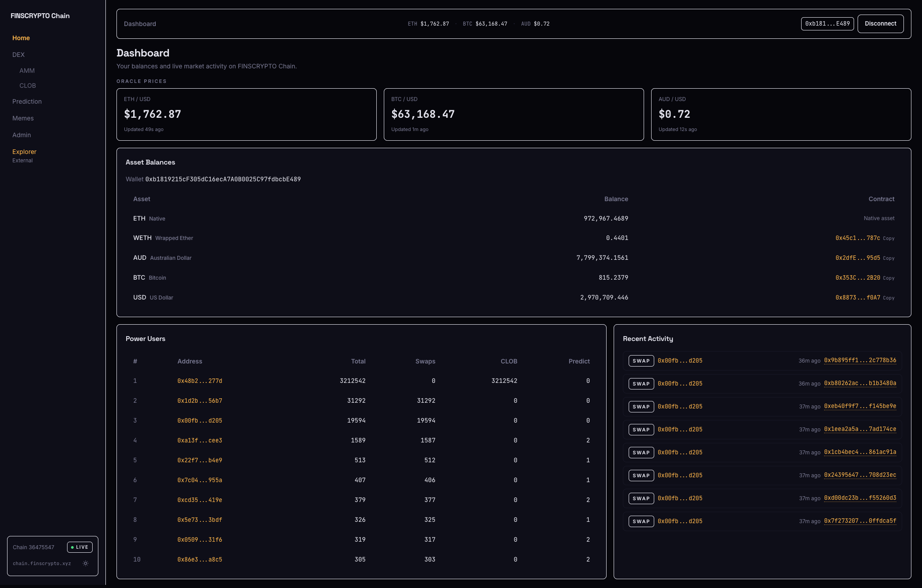922x588 pixels.
Task: Open the Memes page
Action: pos(23,118)
